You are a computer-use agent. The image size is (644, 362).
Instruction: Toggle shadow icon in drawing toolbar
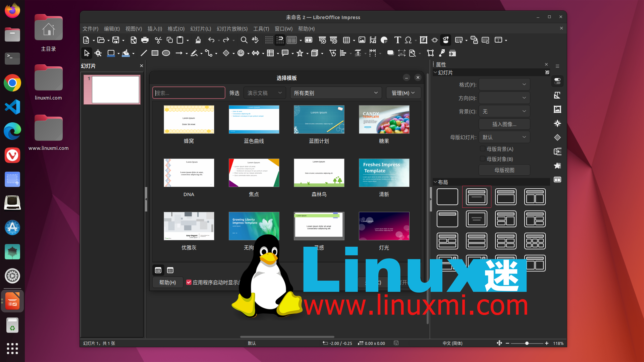pos(390,53)
